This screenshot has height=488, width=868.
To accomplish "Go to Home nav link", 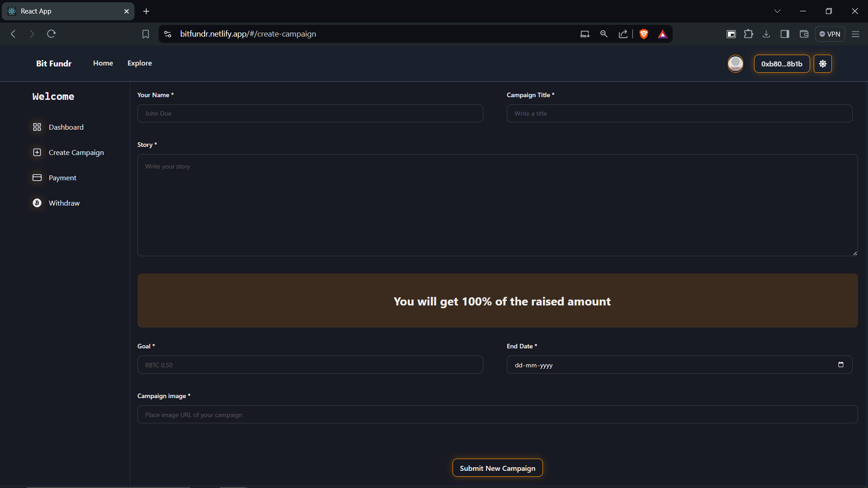I will click(x=103, y=63).
